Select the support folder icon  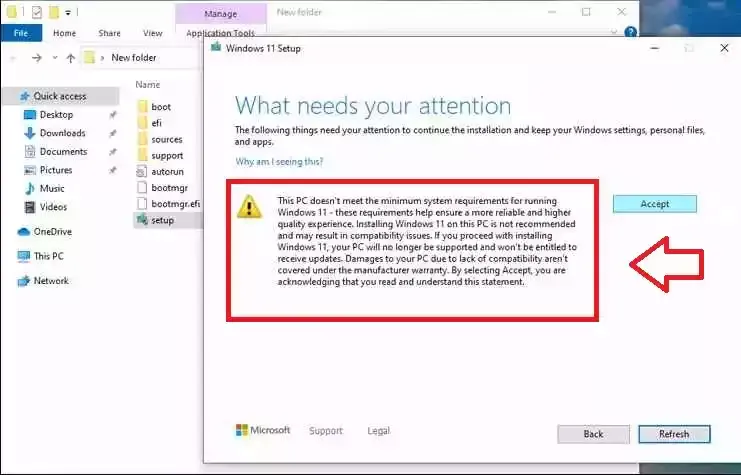143,155
